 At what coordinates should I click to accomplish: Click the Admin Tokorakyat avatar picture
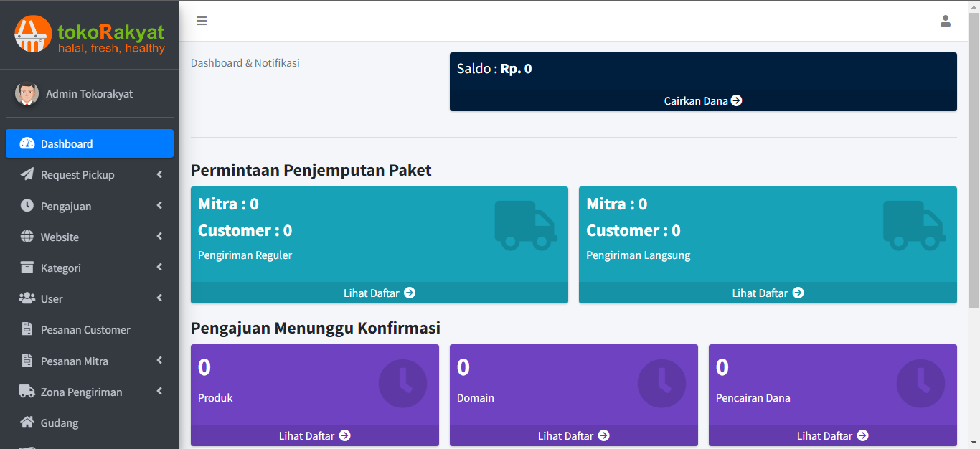[x=27, y=93]
